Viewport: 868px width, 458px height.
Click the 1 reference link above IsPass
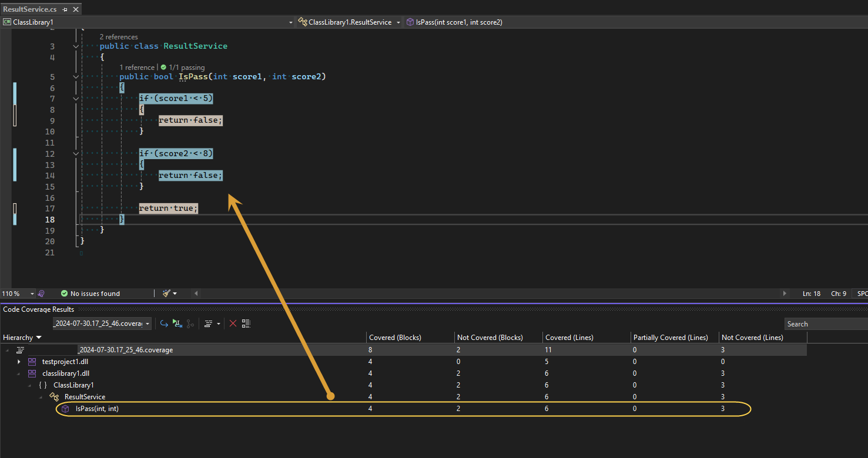136,67
